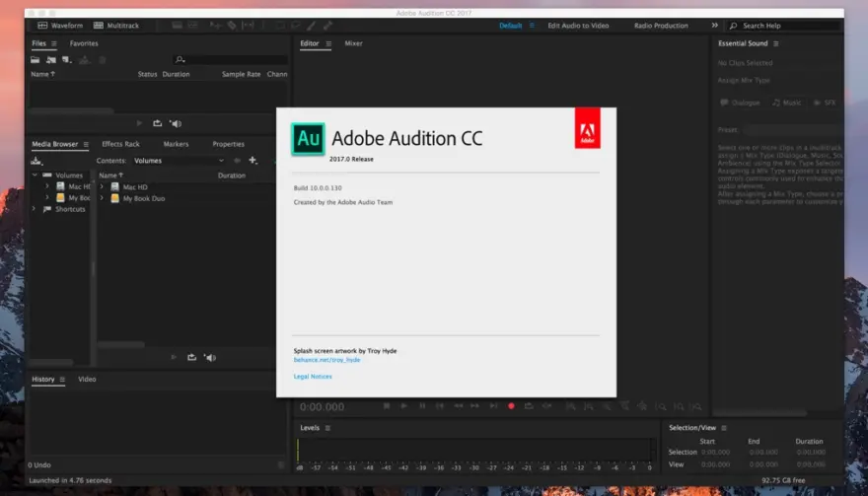
Task: Toggle Auto-Play speaker in Files panel
Action: (x=176, y=123)
